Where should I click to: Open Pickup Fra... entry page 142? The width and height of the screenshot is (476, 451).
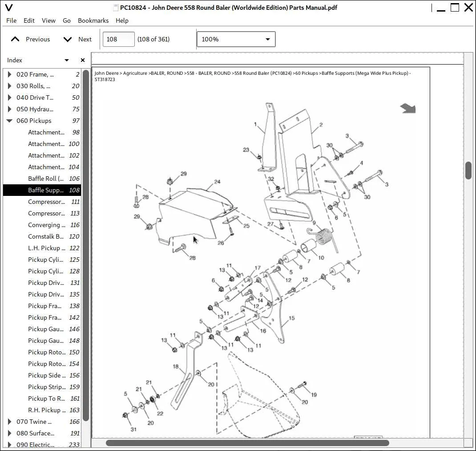pyautogui.click(x=42, y=317)
